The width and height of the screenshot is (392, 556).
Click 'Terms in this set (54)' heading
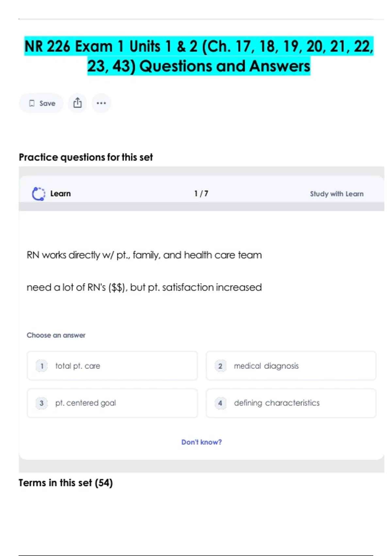(66, 483)
